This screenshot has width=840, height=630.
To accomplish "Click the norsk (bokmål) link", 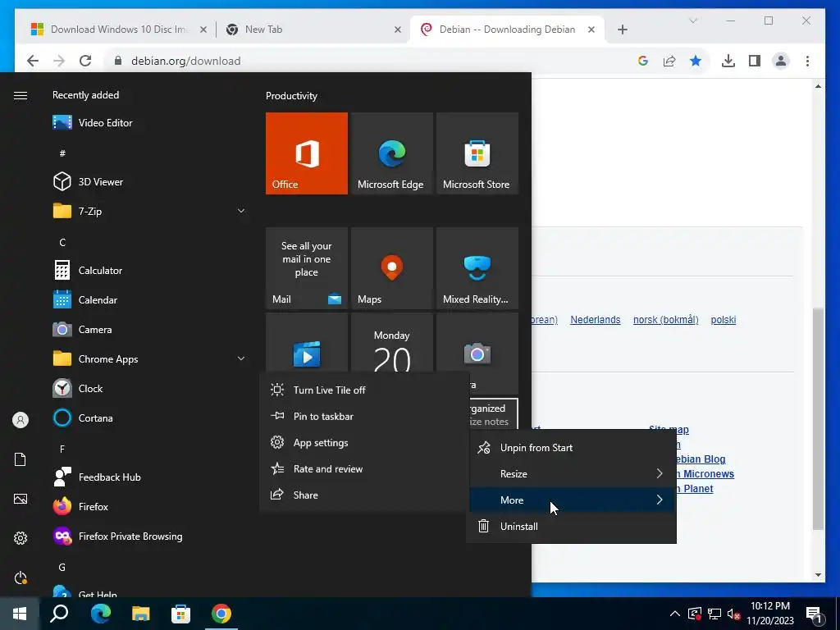I will click(666, 320).
